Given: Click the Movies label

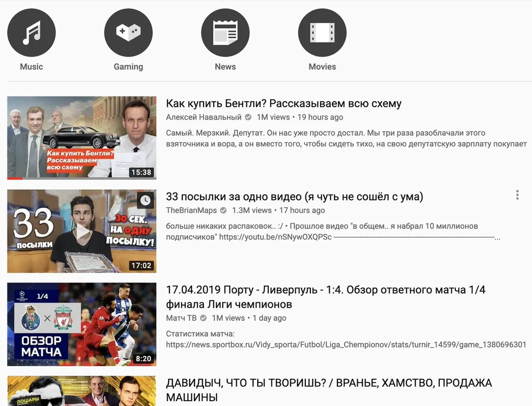Looking at the screenshot, I should click(x=322, y=67).
